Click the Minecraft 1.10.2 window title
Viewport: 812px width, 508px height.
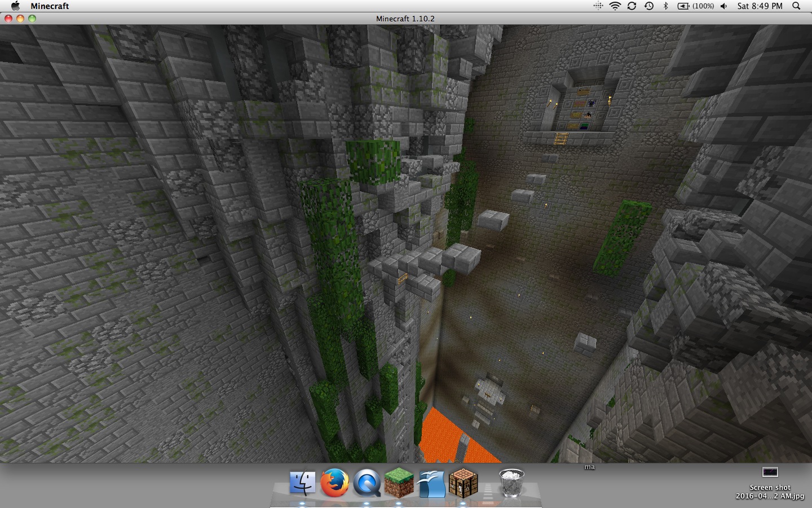click(x=405, y=19)
